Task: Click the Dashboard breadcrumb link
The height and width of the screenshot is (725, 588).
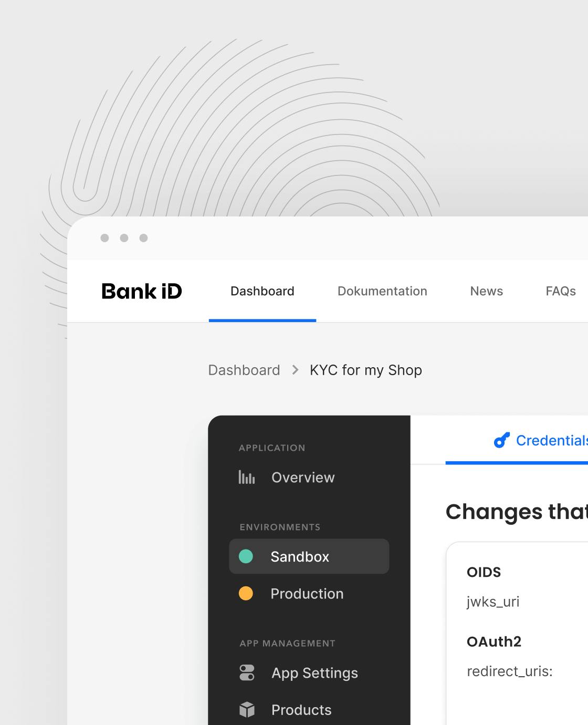Action: 244,370
